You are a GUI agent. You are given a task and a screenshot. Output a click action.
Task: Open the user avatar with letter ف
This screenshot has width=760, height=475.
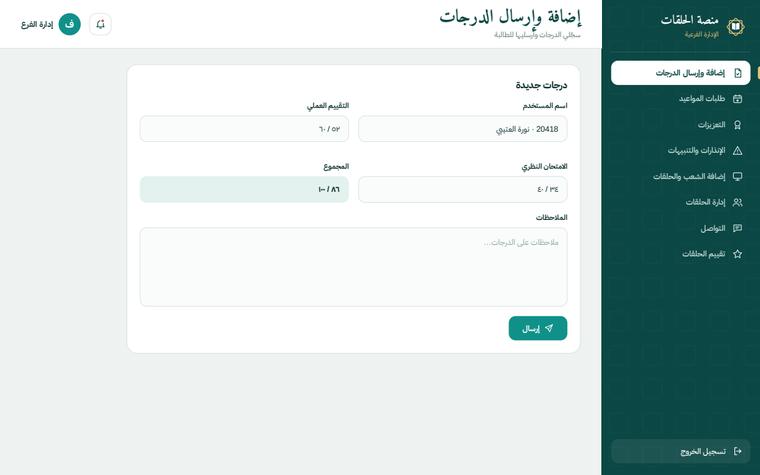69,24
